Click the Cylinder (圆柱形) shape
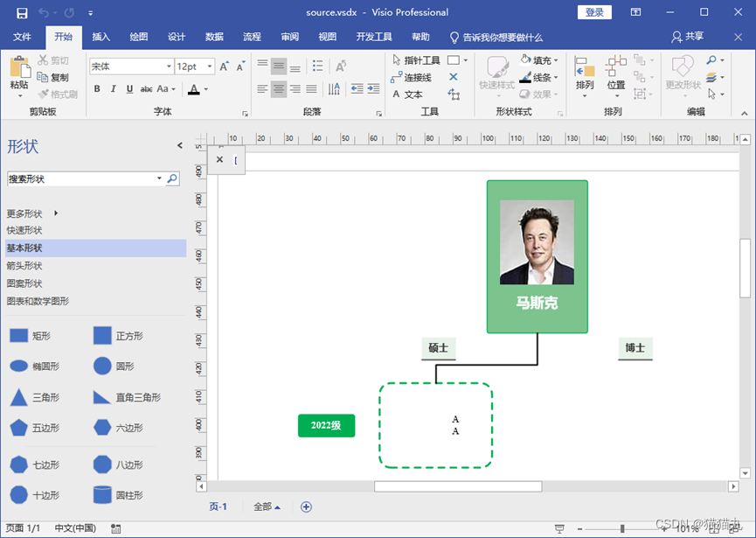 tap(102, 494)
